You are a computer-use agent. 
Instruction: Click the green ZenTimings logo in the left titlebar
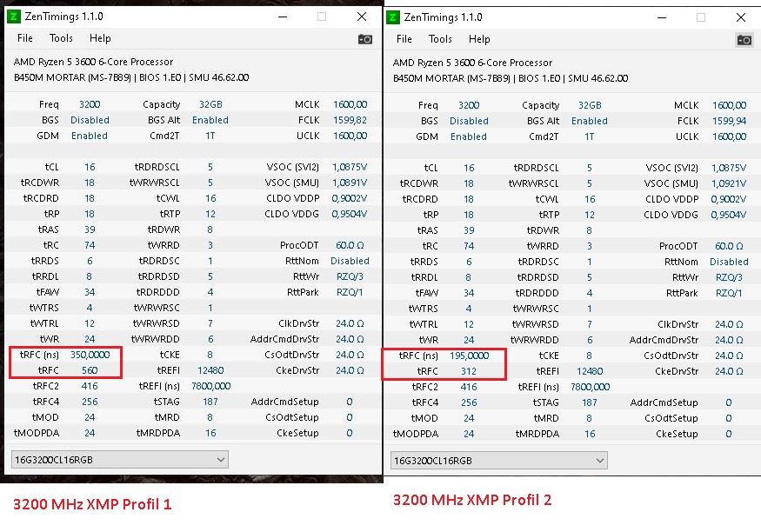pyautogui.click(x=12, y=15)
